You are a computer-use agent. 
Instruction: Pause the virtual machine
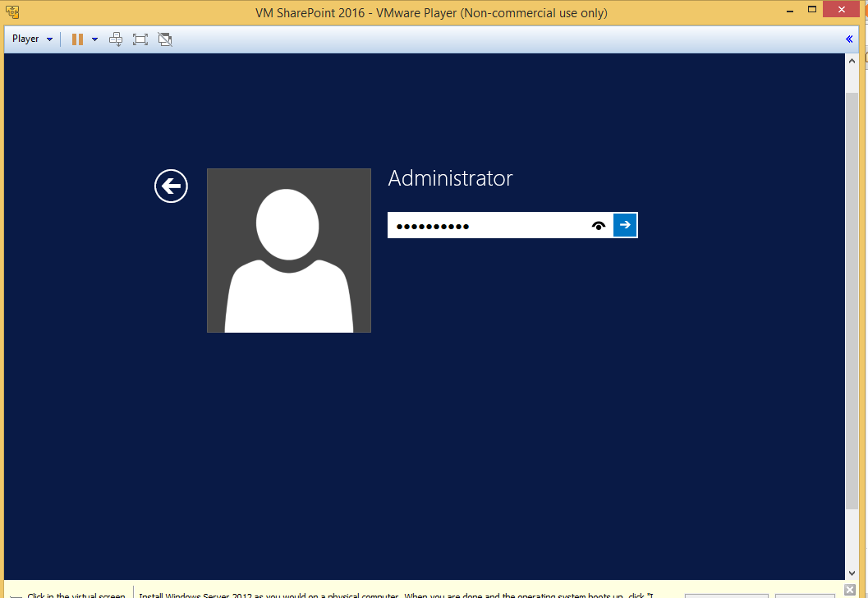(77, 39)
